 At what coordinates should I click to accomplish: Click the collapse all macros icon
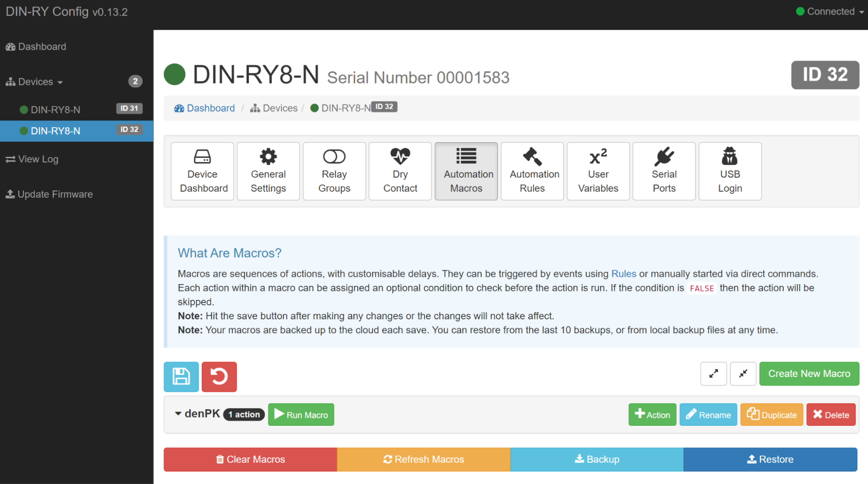click(x=743, y=374)
